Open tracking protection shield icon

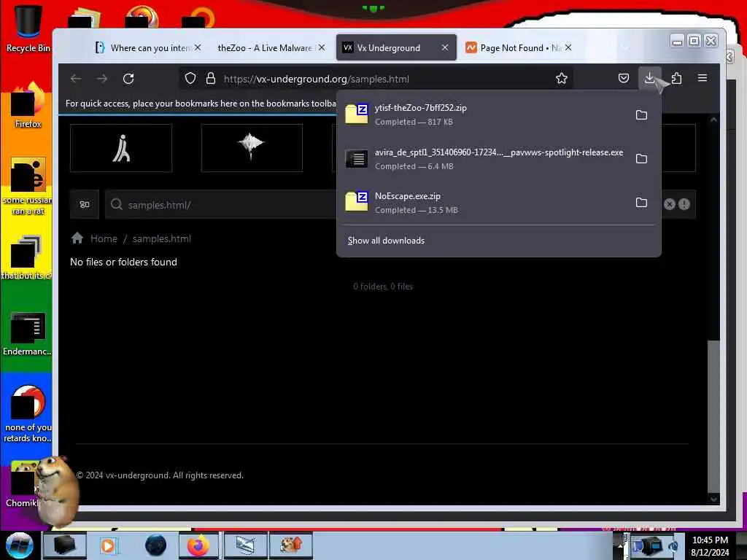tap(190, 79)
